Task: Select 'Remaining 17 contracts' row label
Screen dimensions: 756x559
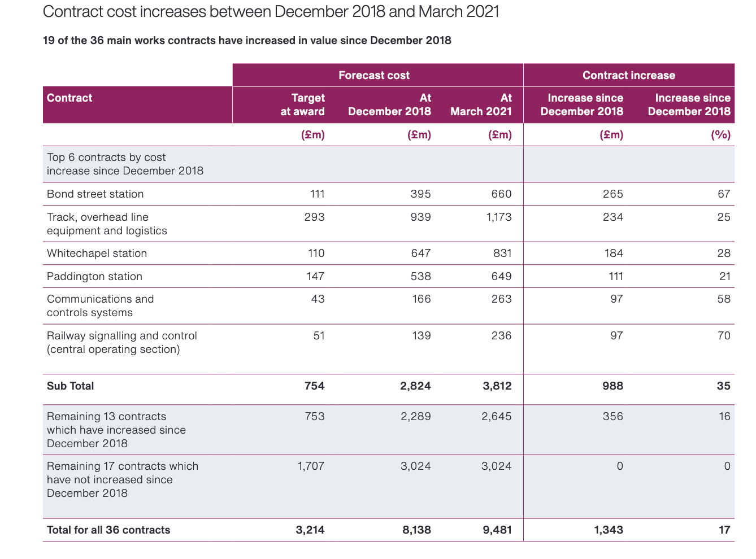Action: click(x=123, y=479)
